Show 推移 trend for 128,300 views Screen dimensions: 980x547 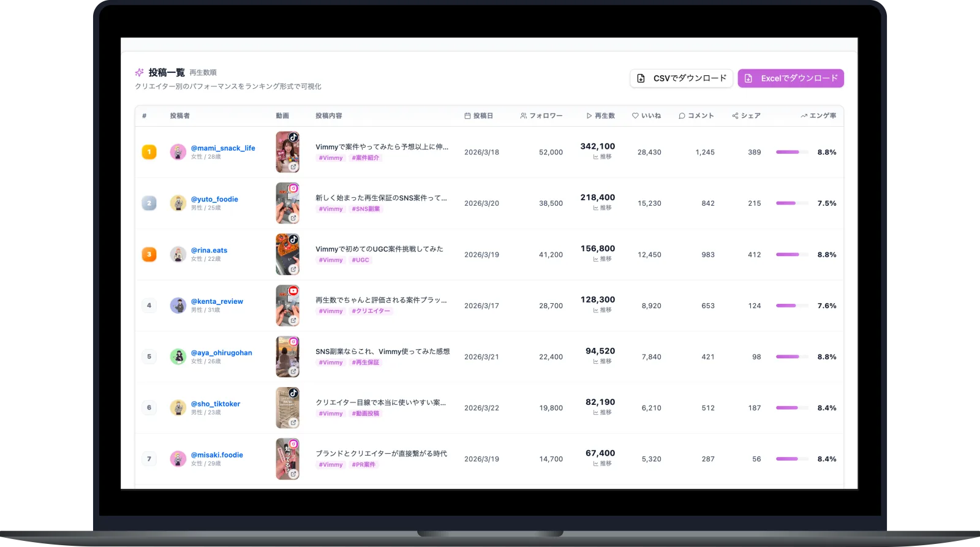click(602, 311)
